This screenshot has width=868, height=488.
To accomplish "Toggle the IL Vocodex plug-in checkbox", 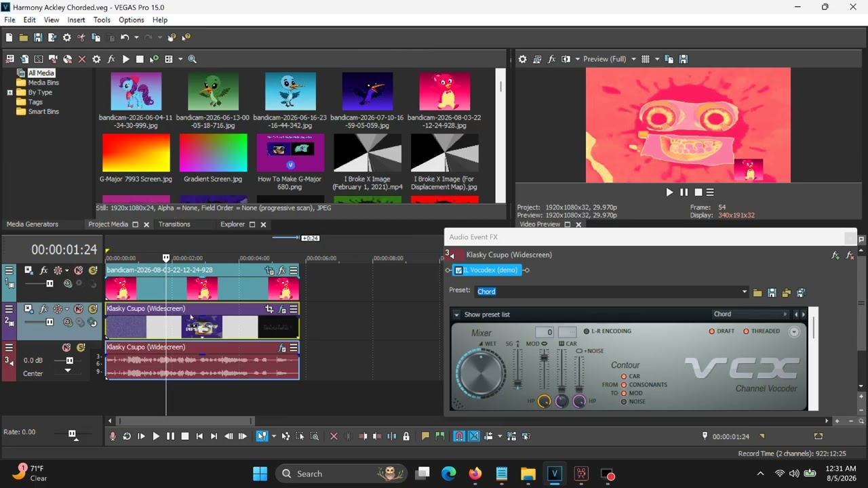I will [458, 270].
